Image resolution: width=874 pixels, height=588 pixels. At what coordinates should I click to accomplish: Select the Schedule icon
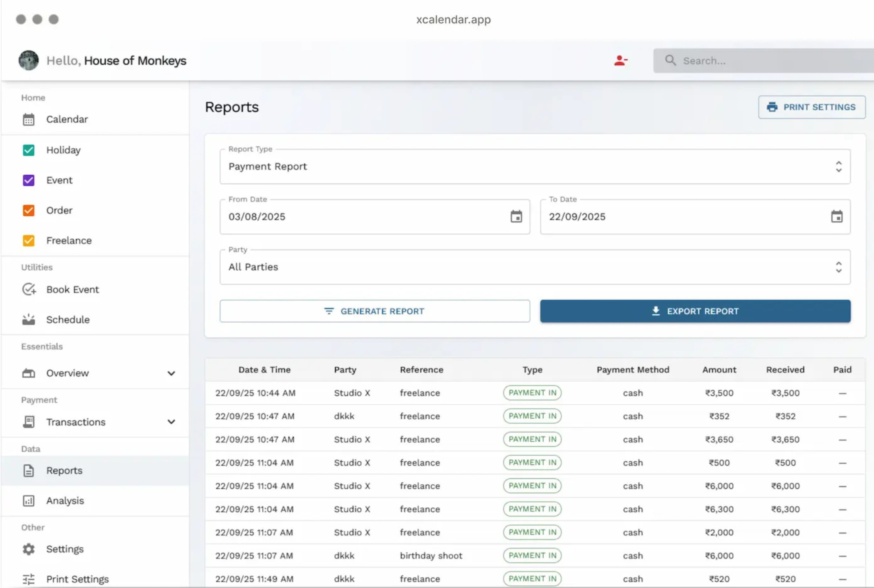pyautogui.click(x=29, y=319)
